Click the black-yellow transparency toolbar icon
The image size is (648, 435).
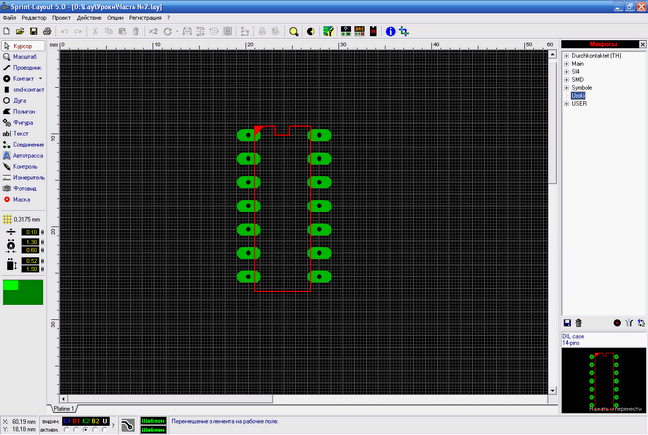(x=311, y=31)
